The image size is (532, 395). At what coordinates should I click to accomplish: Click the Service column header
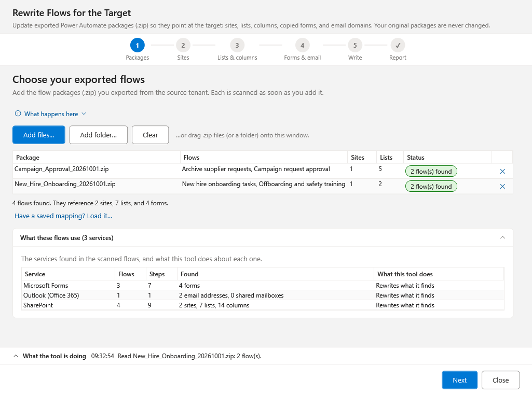click(68, 274)
